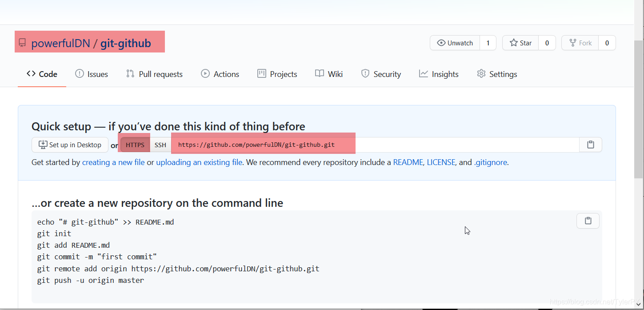The image size is (644, 310).
Task: Open the Settings tab
Action: 497,74
